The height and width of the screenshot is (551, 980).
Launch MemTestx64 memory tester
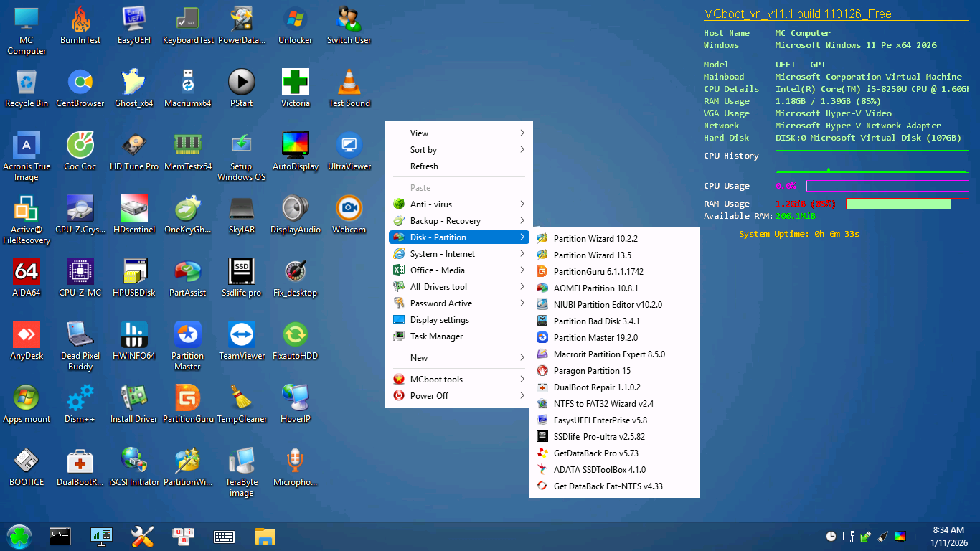(x=187, y=144)
